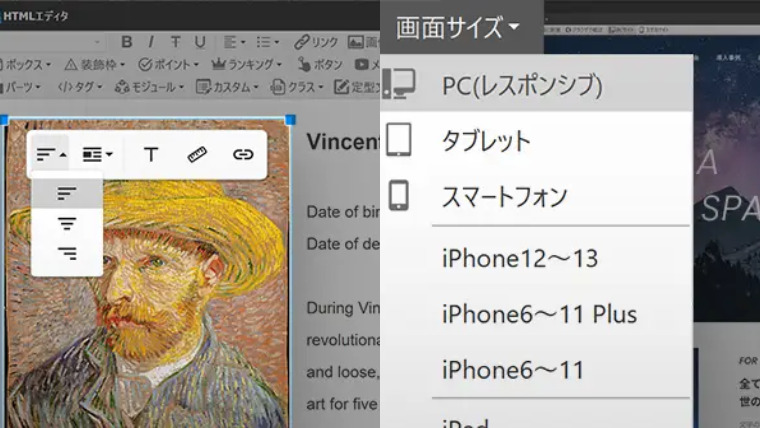Open the ポイント dropdown

(168, 64)
